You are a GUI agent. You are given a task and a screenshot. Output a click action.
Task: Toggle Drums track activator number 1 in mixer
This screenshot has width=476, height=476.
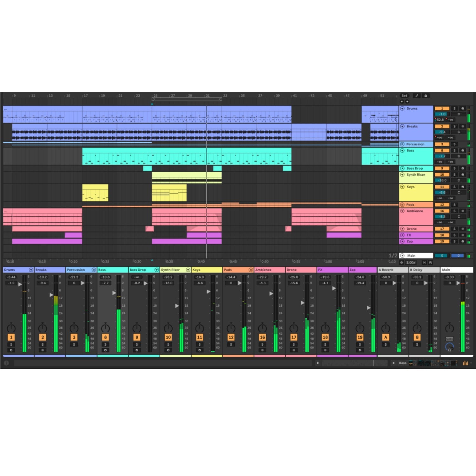(x=11, y=337)
